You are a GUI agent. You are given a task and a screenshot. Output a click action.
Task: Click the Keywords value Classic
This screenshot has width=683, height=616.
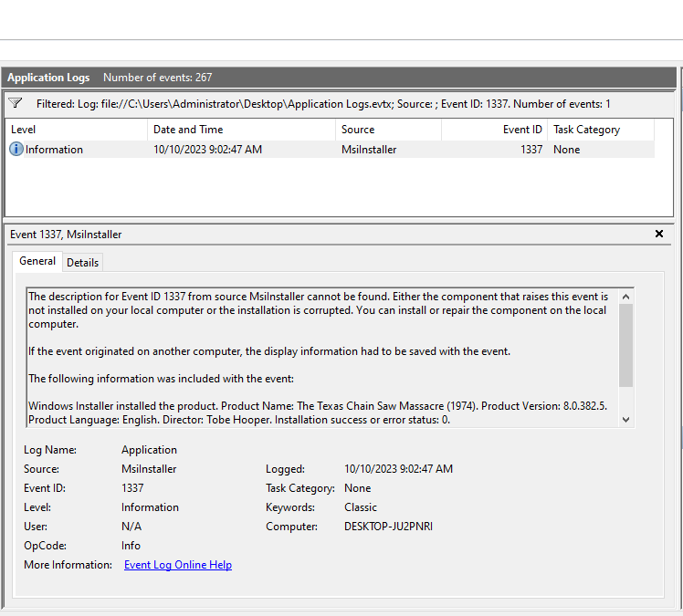361,507
